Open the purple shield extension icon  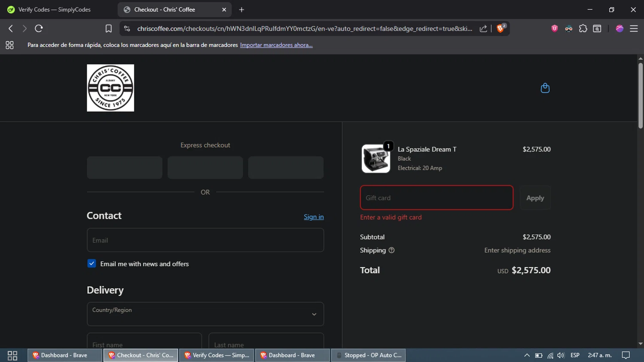click(554, 28)
